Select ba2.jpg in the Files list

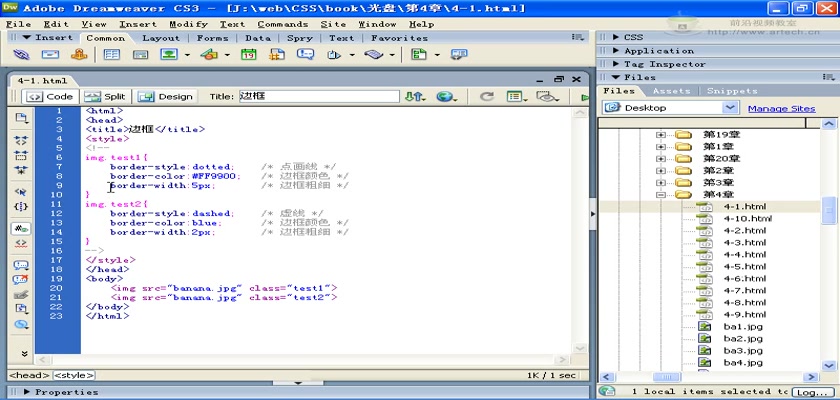[x=742, y=338]
